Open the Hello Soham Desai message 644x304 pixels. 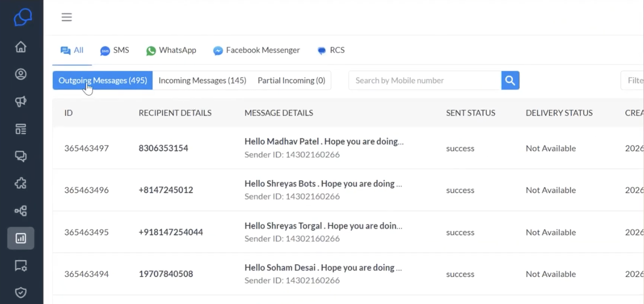(x=323, y=268)
